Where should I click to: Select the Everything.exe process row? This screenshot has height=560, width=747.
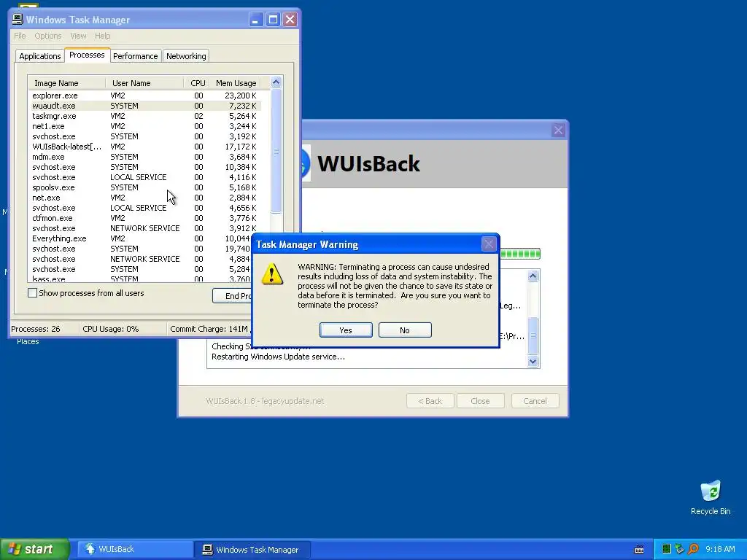(x=140, y=238)
